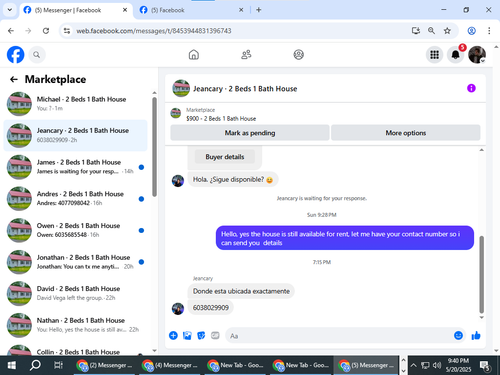Close the Messenger | Facebook tab
The image size is (500, 375).
(x=125, y=10)
